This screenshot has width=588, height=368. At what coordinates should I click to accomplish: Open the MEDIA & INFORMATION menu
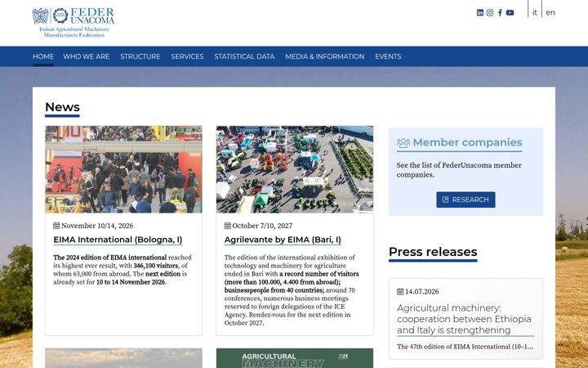(325, 56)
